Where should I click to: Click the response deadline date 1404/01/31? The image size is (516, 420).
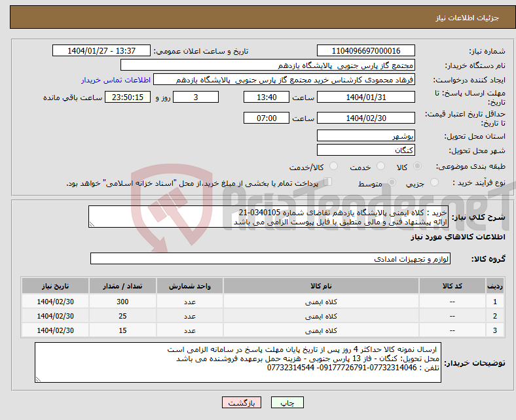(x=365, y=97)
